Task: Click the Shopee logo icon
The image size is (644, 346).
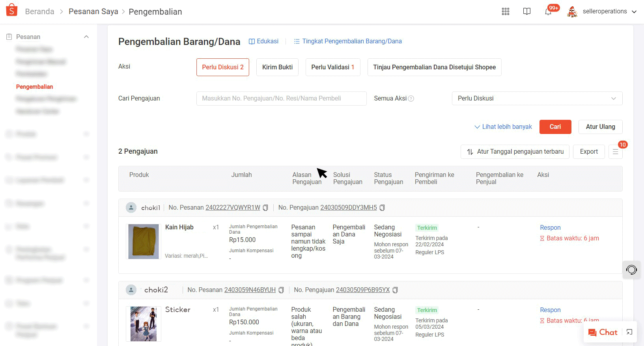Action: click(x=12, y=11)
